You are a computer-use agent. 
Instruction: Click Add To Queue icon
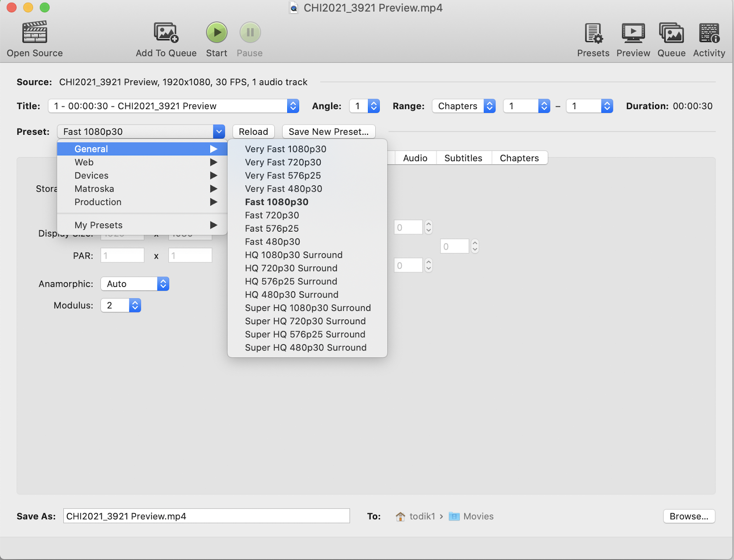click(166, 32)
